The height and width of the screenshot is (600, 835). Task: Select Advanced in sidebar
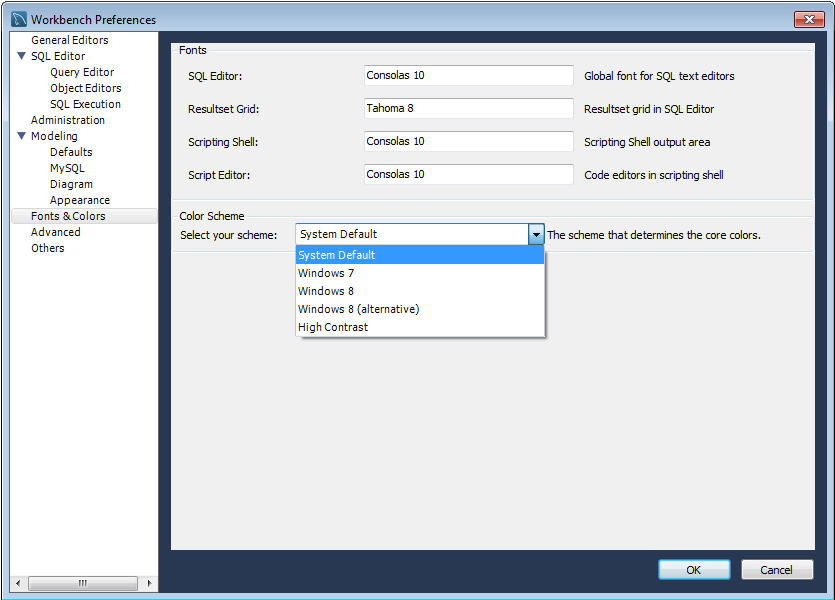pos(55,232)
